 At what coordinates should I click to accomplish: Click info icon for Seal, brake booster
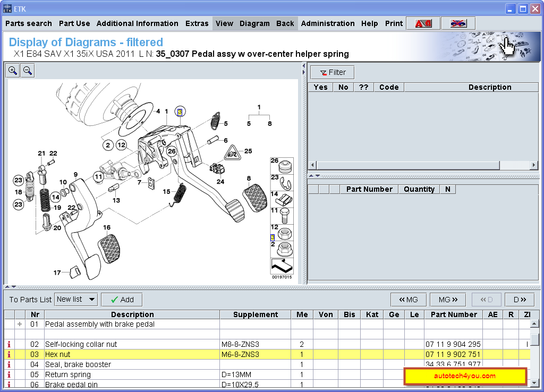[9, 364]
